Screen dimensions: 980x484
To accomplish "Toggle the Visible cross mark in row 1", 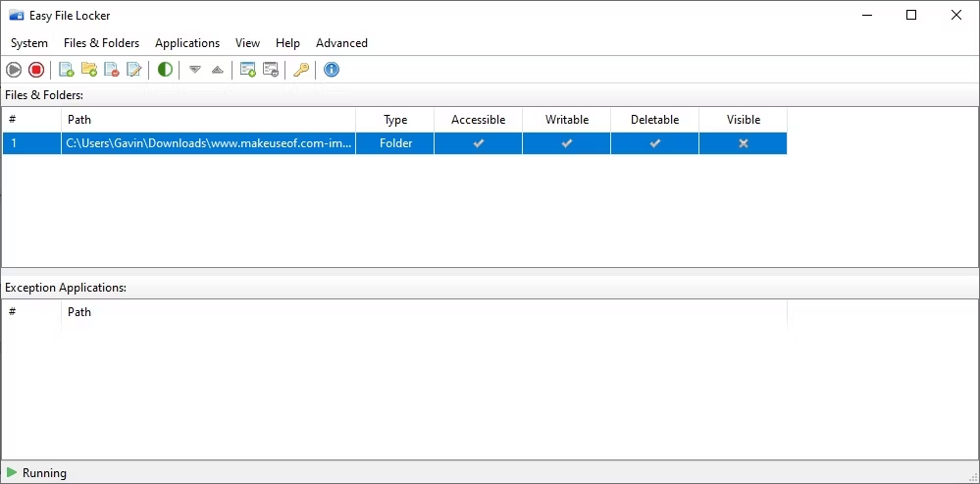I will (744, 143).
